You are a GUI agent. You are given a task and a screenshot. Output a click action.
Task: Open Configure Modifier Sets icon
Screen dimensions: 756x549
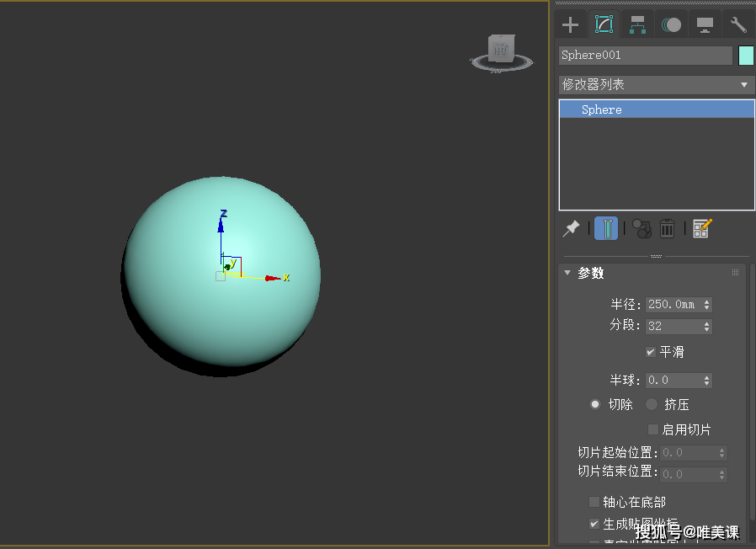(702, 229)
